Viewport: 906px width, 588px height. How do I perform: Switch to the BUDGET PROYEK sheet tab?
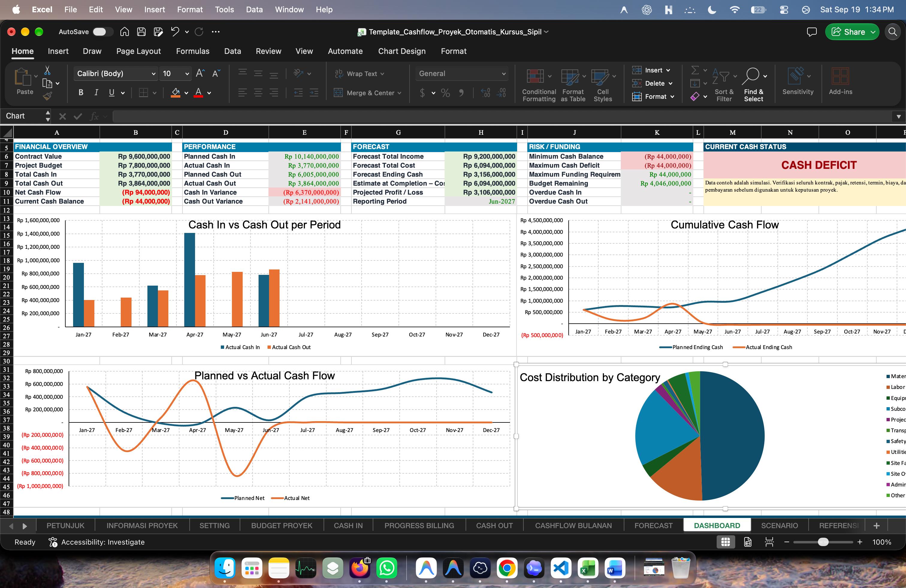282,525
